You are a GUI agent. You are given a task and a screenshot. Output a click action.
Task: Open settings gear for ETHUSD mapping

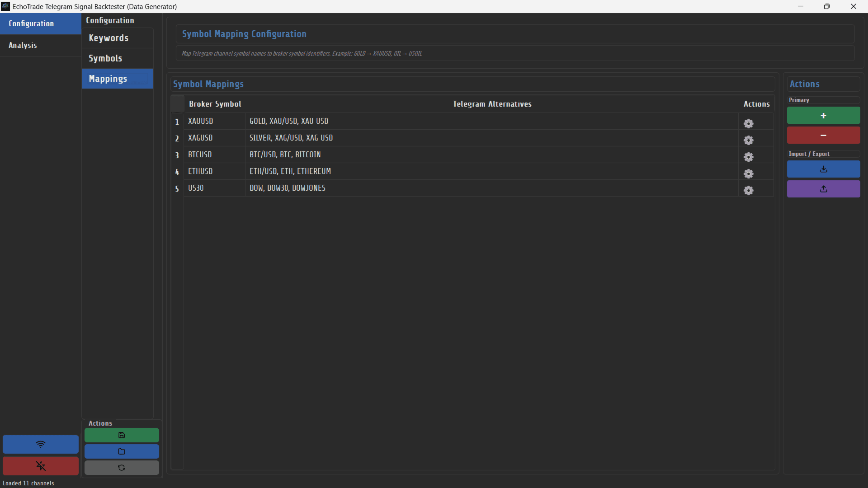pos(749,174)
